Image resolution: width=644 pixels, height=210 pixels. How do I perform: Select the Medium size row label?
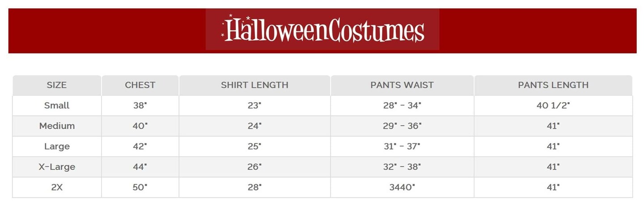57,126
